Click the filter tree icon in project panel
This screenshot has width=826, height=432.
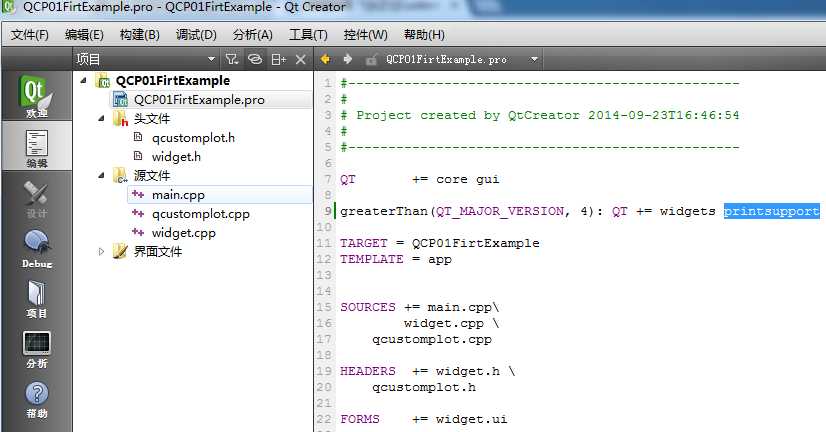(232, 59)
